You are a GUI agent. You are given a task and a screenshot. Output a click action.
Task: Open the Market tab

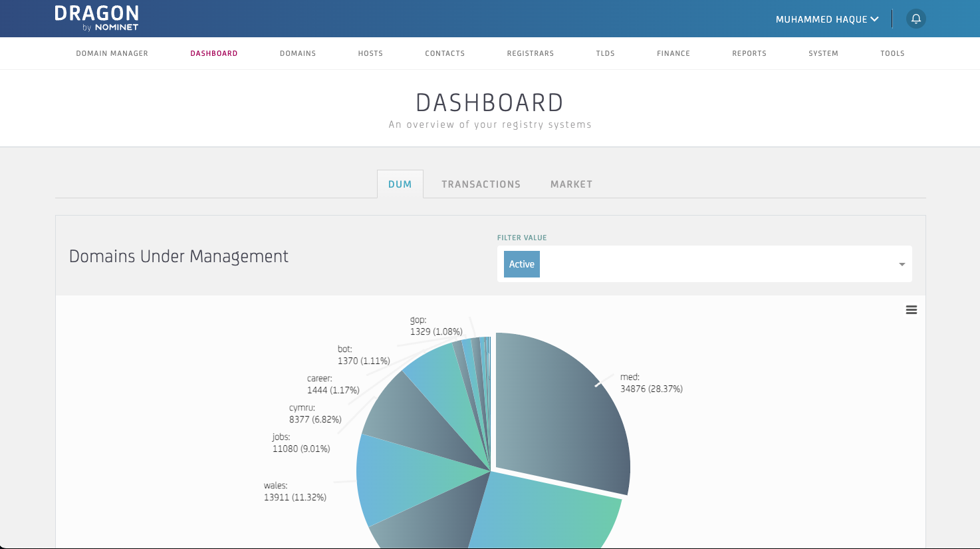point(571,184)
